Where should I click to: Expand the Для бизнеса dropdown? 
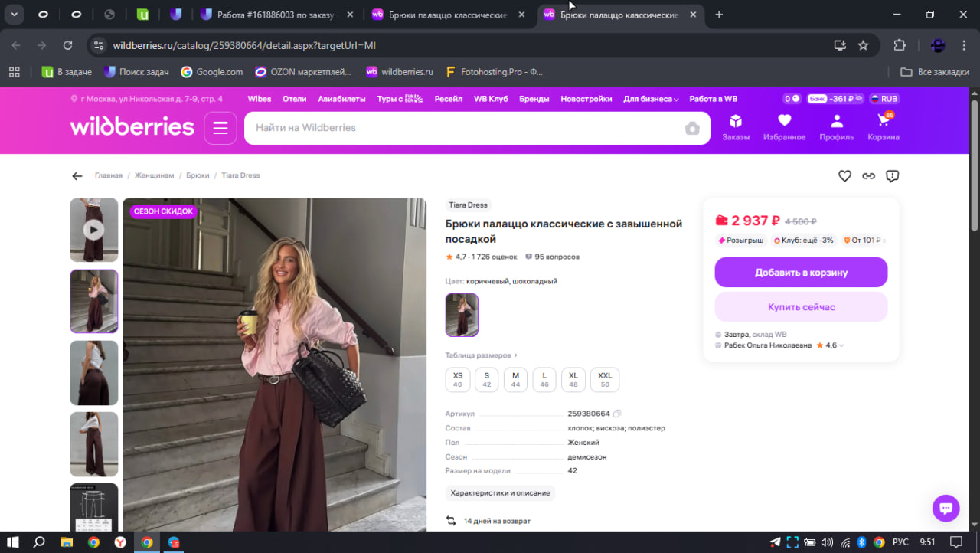(652, 99)
